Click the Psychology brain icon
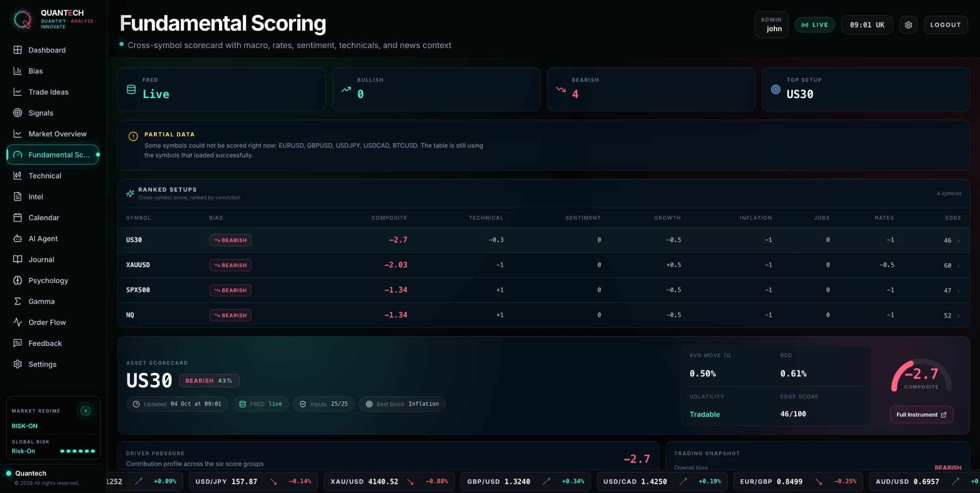 point(18,280)
